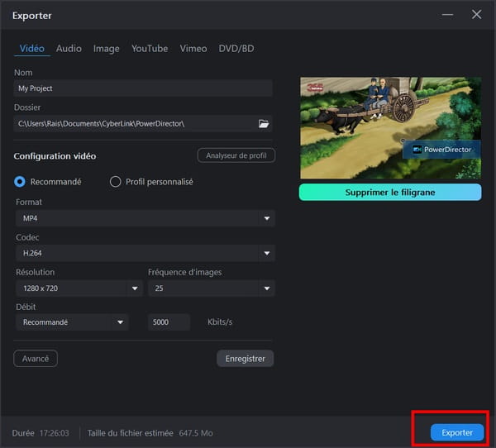This screenshot has height=448, width=496.
Task: Expand the Format MP4 dropdown
Action: (x=145, y=218)
